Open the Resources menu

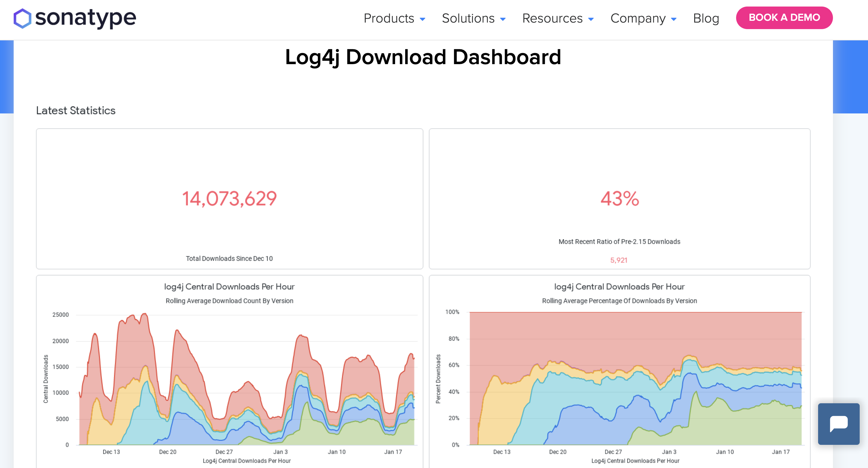[552, 18]
